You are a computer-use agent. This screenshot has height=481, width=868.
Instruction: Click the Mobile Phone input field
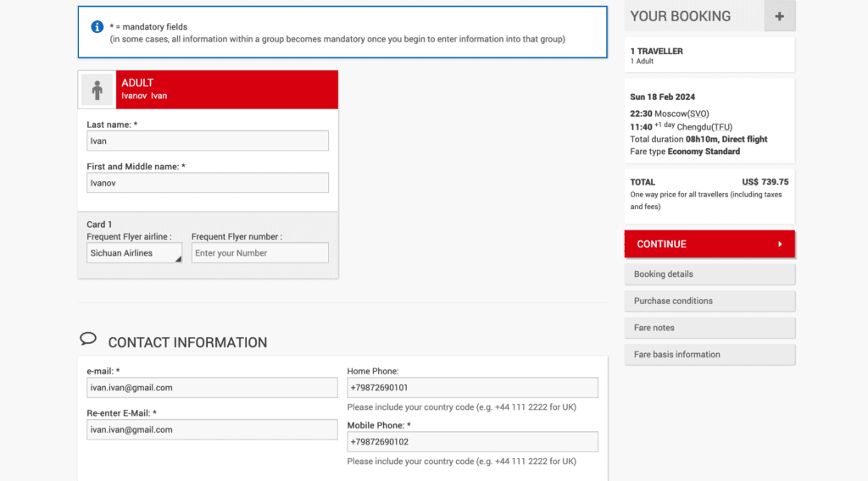[473, 442]
